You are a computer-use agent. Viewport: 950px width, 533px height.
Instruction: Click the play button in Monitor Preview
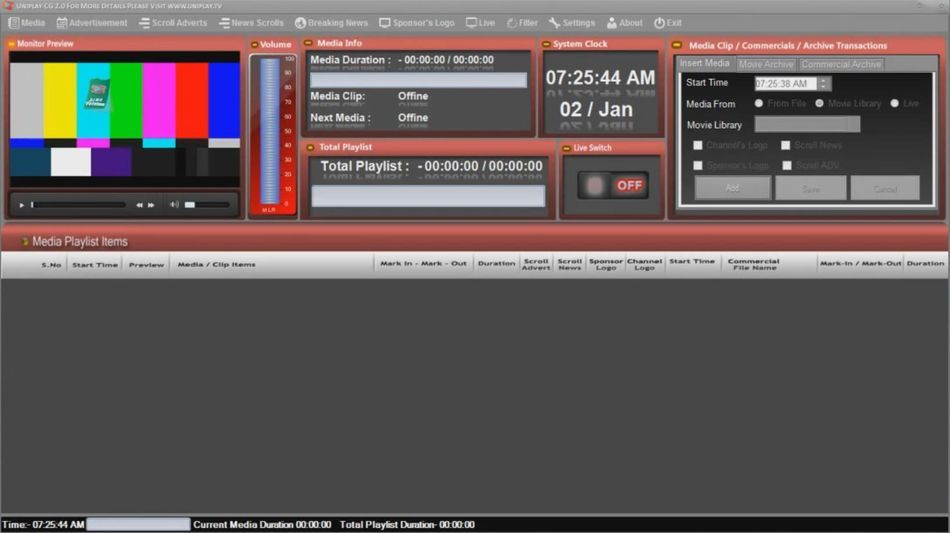(22, 205)
